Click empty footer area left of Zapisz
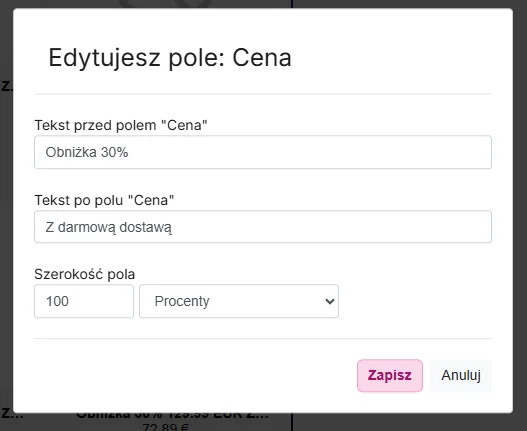Image resolution: width=527 pixels, height=431 pixels. coord(195,376)
